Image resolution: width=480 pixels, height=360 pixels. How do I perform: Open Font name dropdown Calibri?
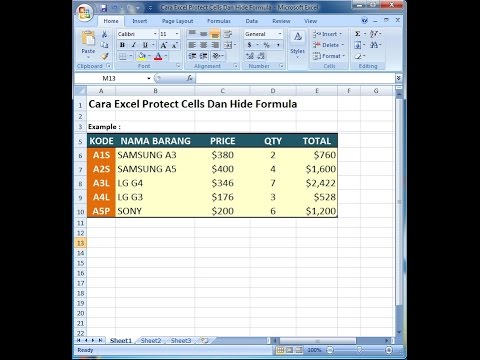point(155,34)
